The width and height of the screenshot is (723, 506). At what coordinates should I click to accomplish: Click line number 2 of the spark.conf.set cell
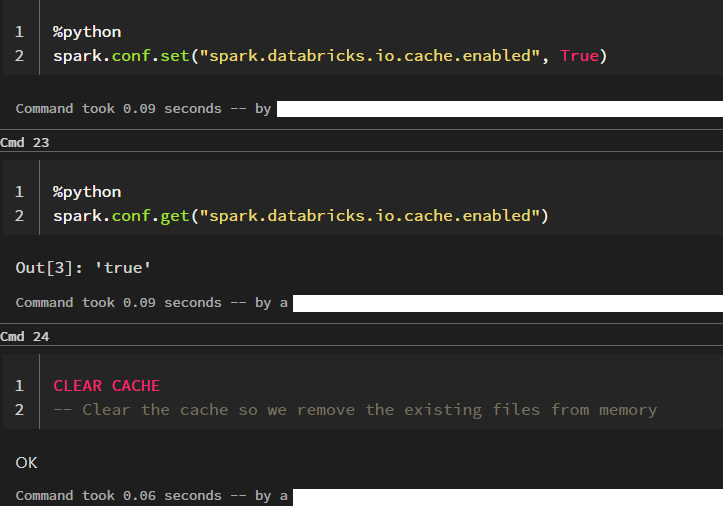[x=19, y=56]
